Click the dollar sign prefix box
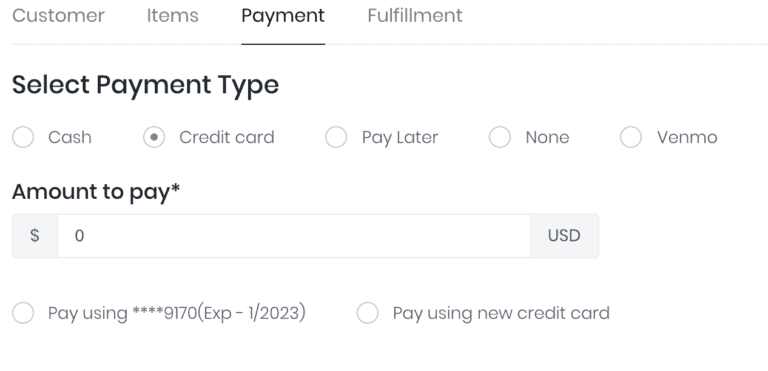The height and width of the screenshot is (371, 768). (35, 236)
